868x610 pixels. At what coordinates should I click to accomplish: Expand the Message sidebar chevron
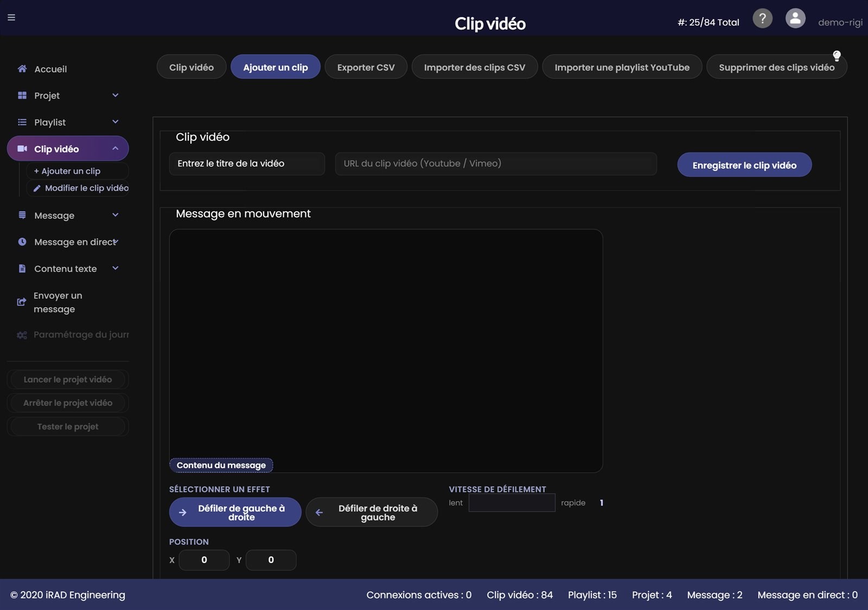point(115,215)
